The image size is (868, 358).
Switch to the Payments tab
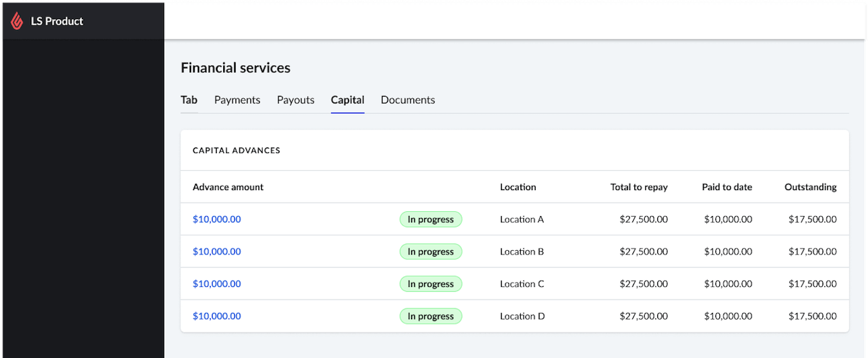click(237, 100)
